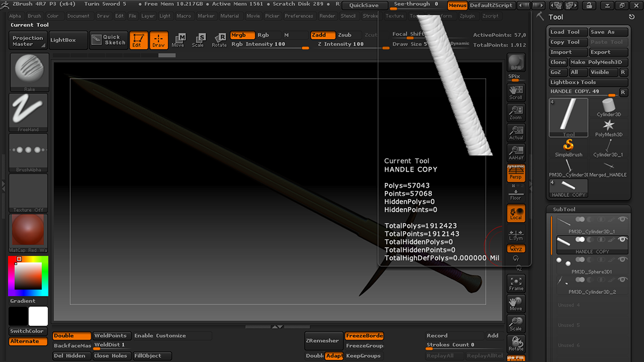Select the PolyMesh3D star tool
The width and height of the screenshot is (644, 362).
click(x=609, y=128)
